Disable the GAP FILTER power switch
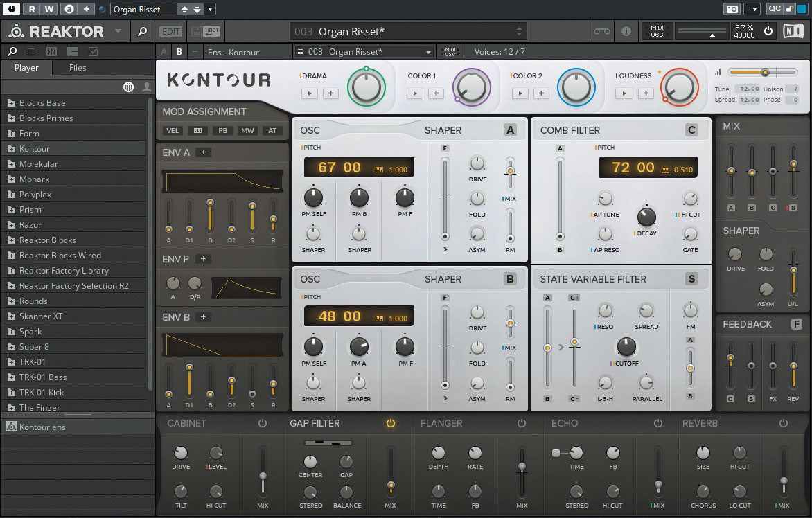 click(x=391, y=423)
